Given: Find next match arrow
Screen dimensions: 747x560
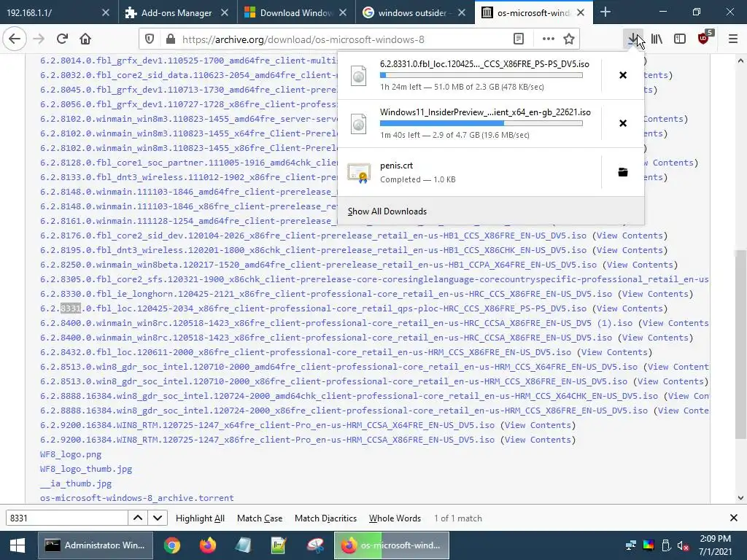Looking at the screenshot, I should coord(158,518).
